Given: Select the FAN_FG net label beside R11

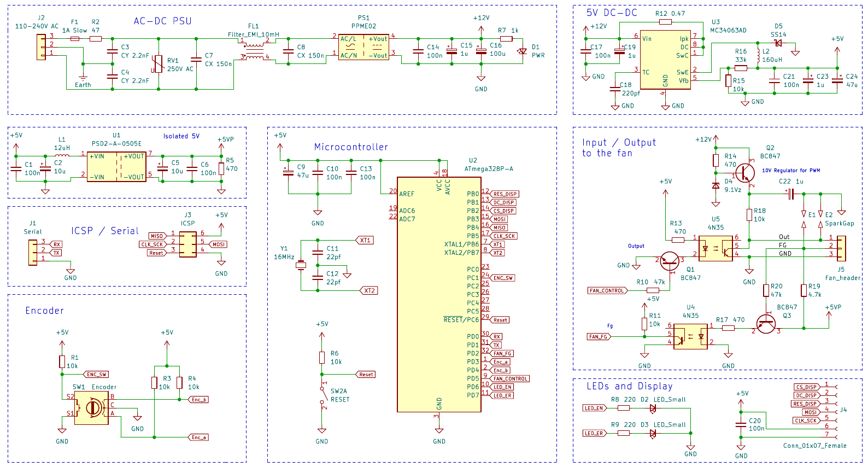Looking at the screenshot, I should [x=599, y=336].
